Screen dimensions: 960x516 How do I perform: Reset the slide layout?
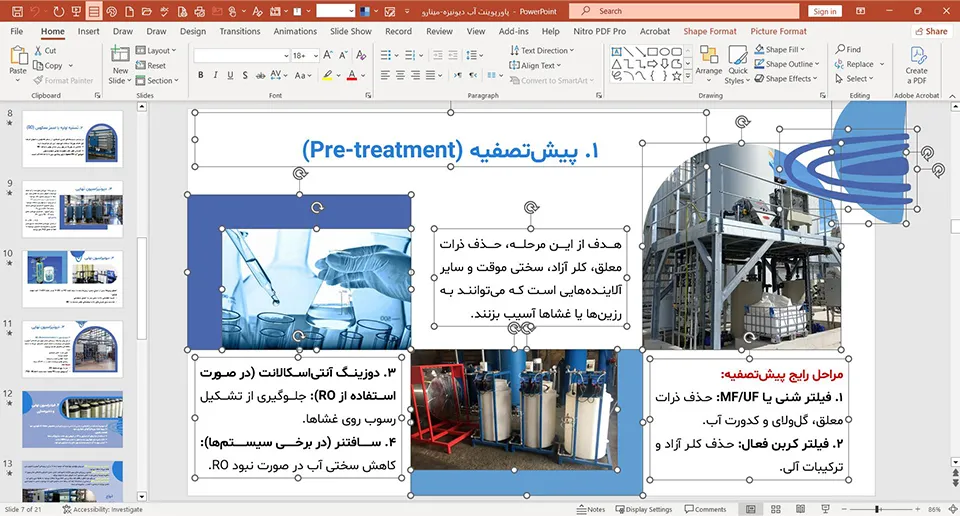[x=151, y=65]
